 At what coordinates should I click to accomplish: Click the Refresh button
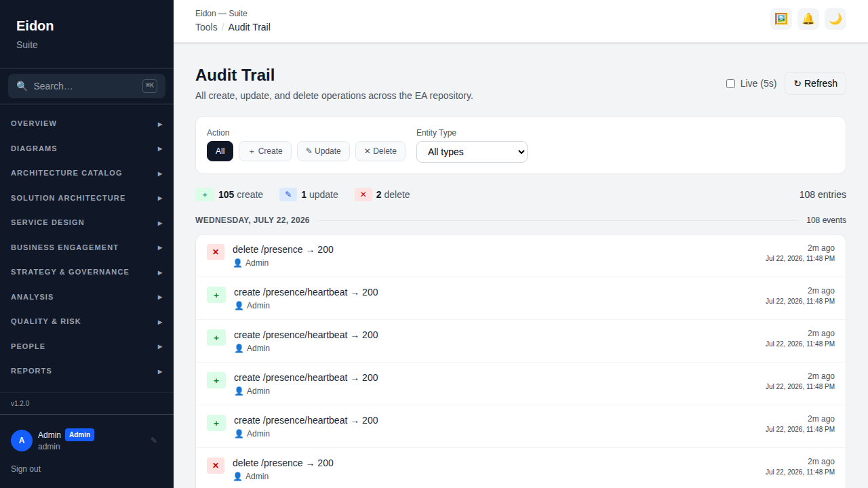pyautogui.click(x=815, y=83)
